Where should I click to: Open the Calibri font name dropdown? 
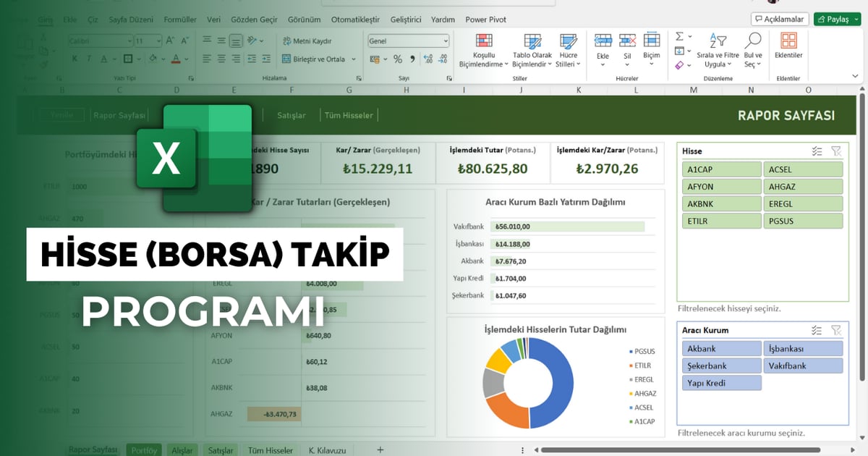pos(129,41)
